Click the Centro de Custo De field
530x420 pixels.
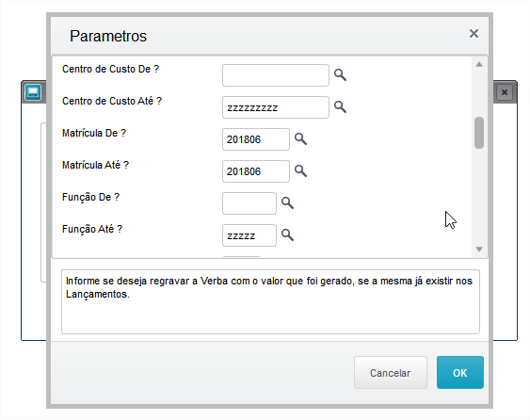click(276, 75)
